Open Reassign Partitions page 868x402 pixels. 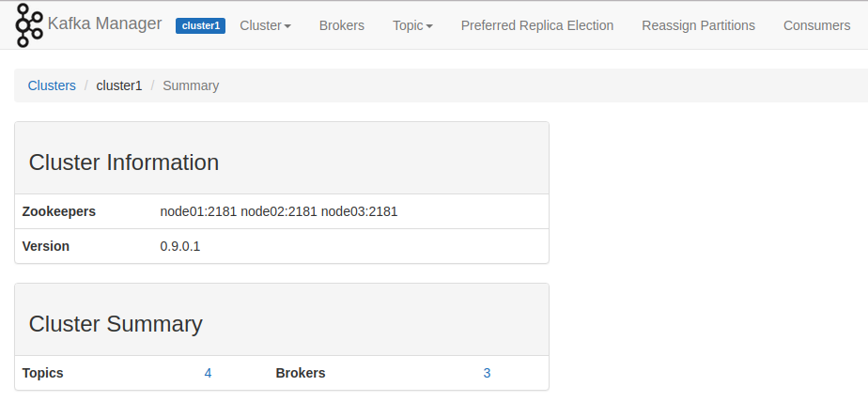698,26
